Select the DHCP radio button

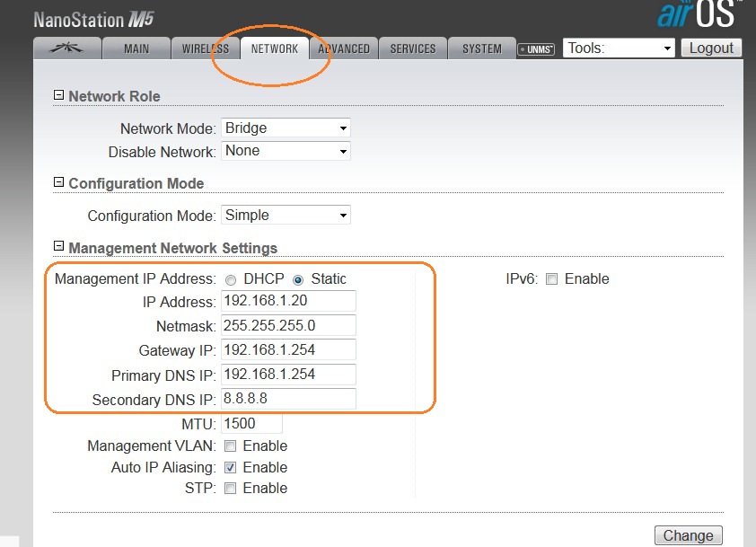[231, 279]
